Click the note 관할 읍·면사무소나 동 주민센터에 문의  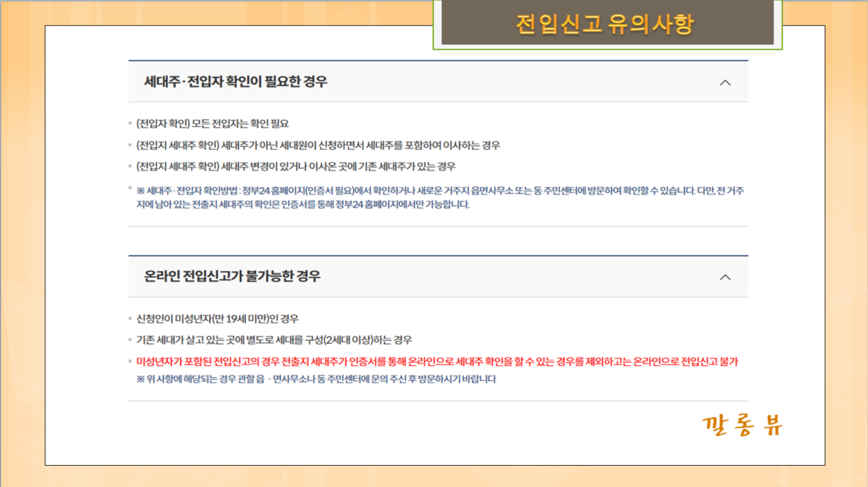coord(316,379)
